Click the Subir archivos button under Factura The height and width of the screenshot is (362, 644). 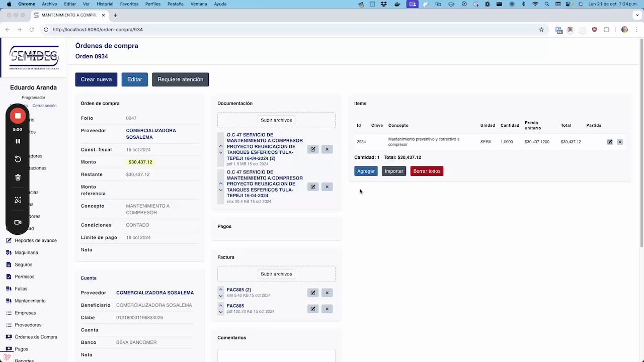(276, 274)
